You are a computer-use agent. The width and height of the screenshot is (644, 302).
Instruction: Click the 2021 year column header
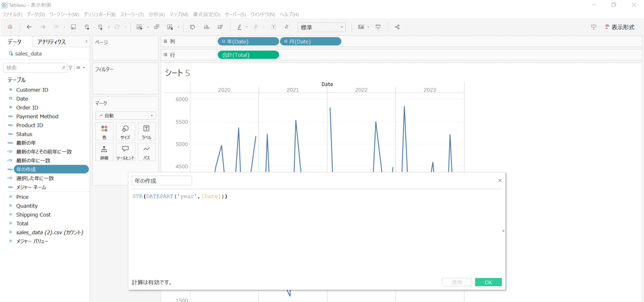(x=293, y=90)
